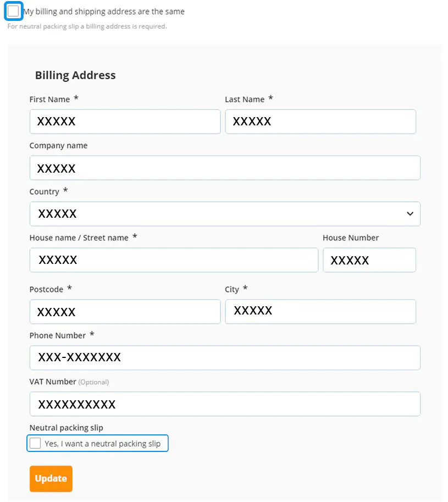Select the House Number input box
The image size is (448, 502).
coord(369,260)
